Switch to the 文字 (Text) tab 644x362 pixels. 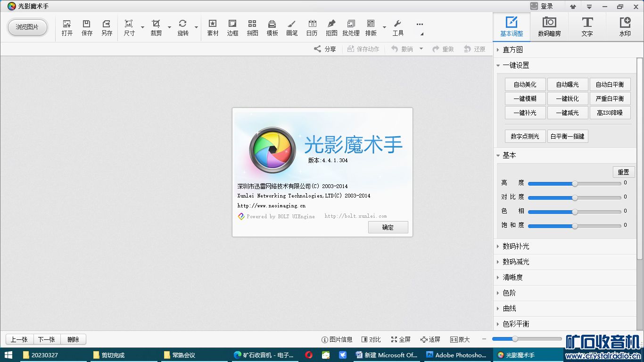coord(587,27)
